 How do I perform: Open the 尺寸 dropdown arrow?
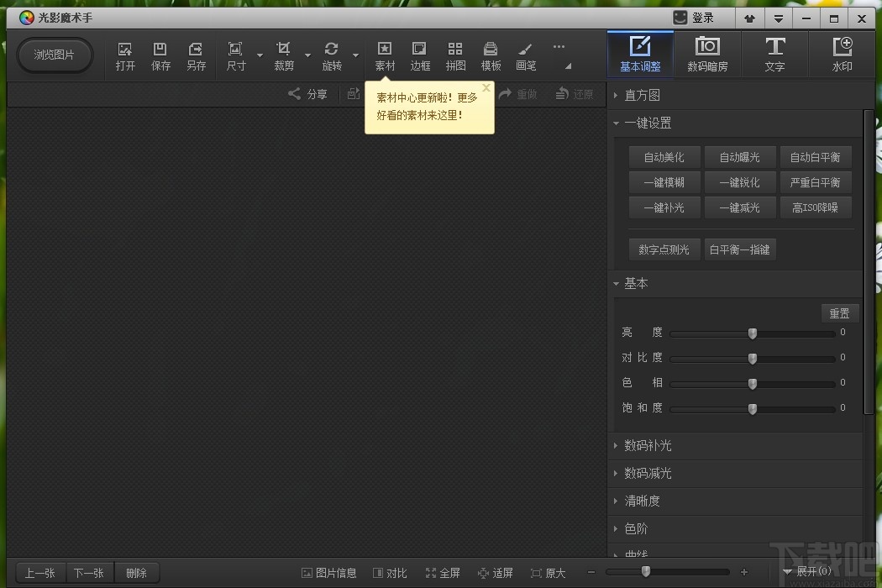[260, 55]
